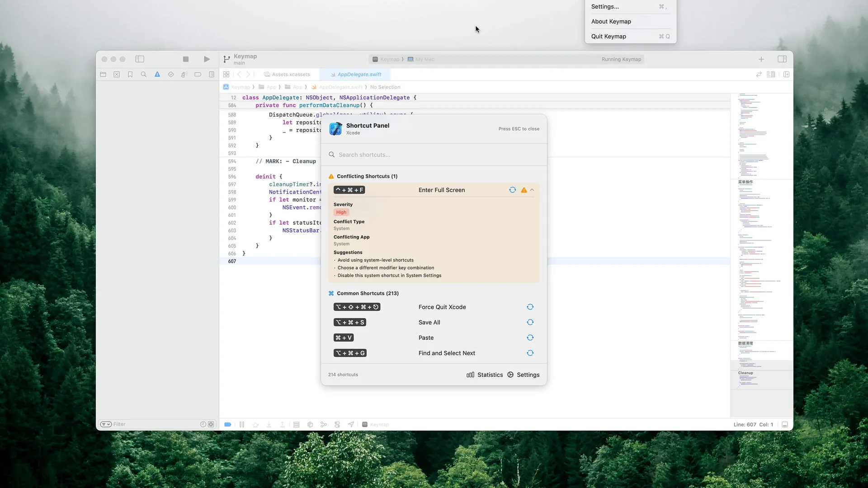This screenshot has height=488, width=868.
Task: Collapse the Enter Full Screen conflict details
Action: 532,190
